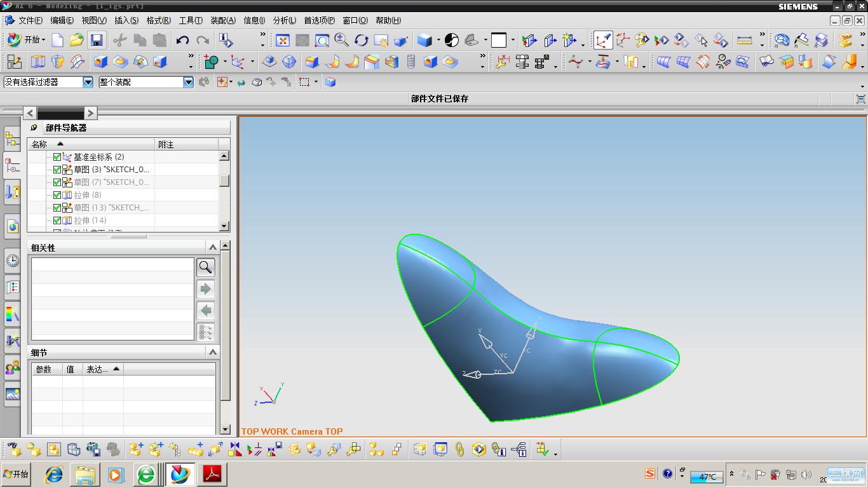The height and width of the screenshot is (488, 868).
Task: Choose the Pan hand tool
Action: (x=381, y=40)
